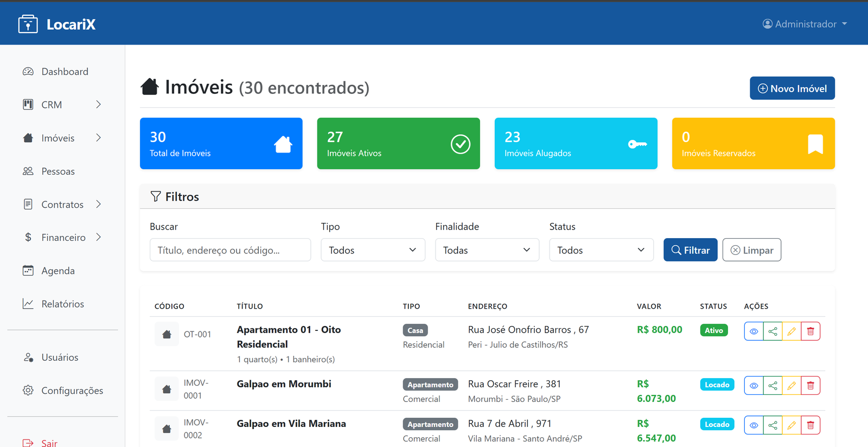Click the Imóveis Reservados card
Viewport: 868px width, 447px height.
(753, 143)
